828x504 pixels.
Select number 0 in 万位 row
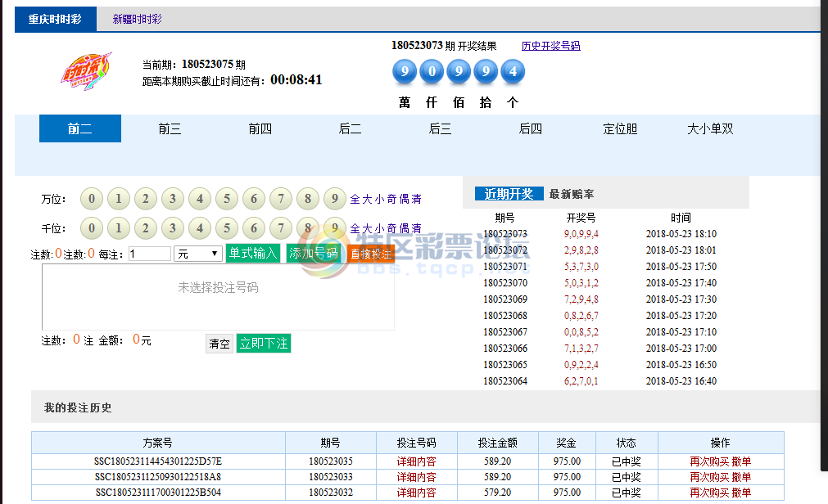click(x=92, y=199)
